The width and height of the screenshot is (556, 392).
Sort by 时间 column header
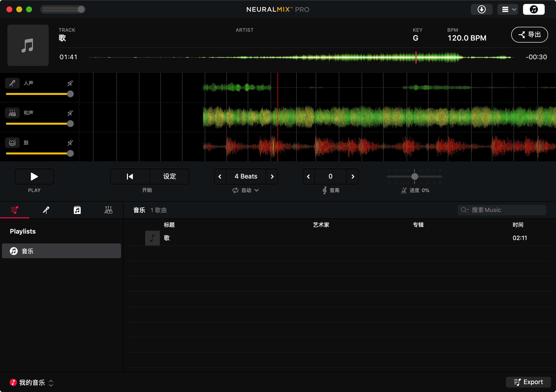pos(518,225)
